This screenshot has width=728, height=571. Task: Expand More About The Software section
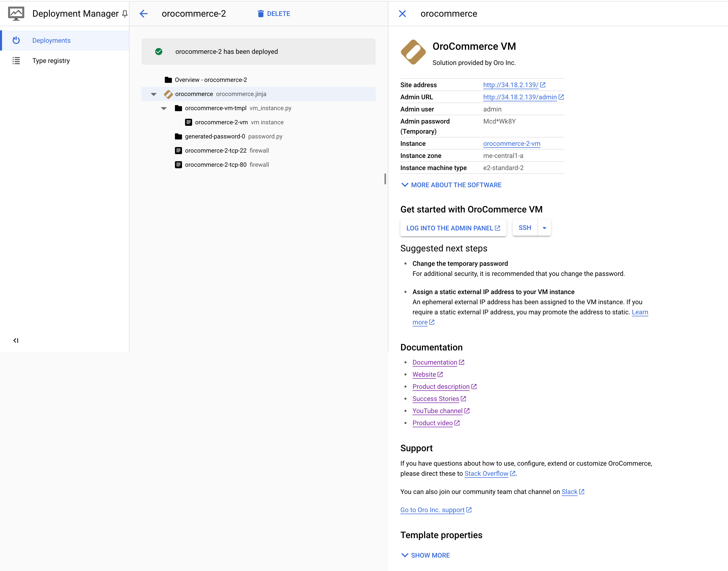[451, 185]
